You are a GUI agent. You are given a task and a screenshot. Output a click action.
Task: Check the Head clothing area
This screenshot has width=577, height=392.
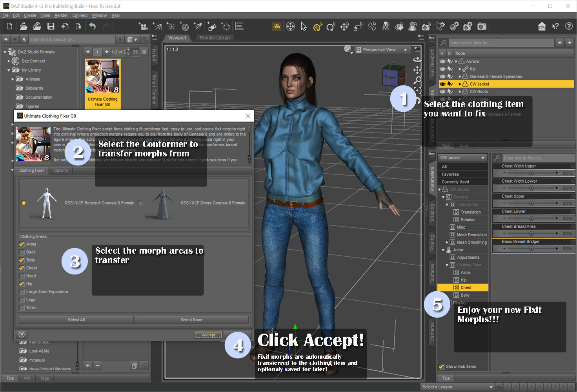point(22,276)
